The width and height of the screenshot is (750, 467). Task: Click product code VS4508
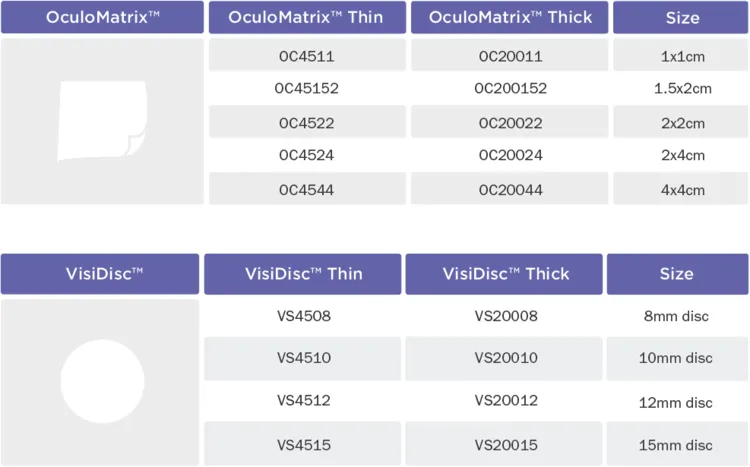[x=303, y=316]
